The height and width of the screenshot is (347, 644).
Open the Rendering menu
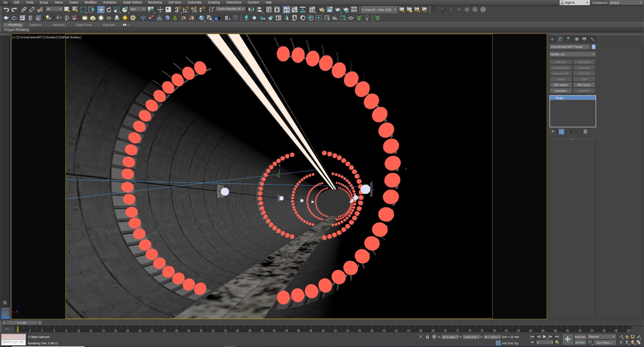(x=155, y=2)
